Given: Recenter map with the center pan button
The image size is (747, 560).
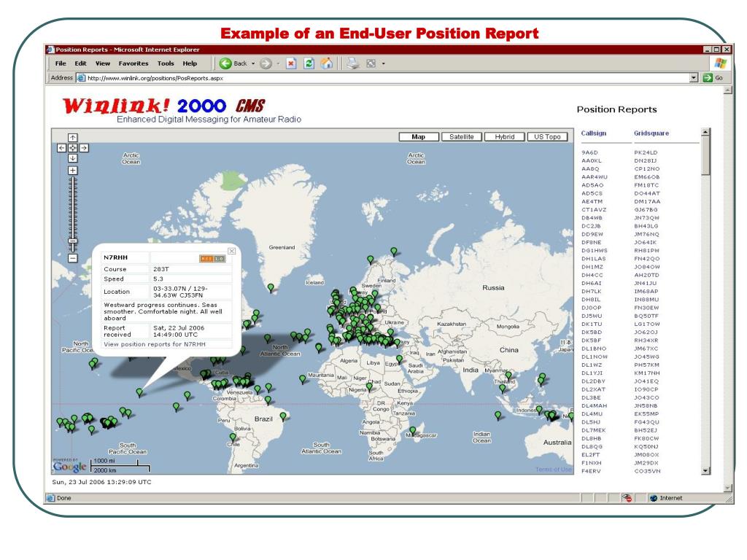Looking at the screenshot, I should click(x=72, y=148).
